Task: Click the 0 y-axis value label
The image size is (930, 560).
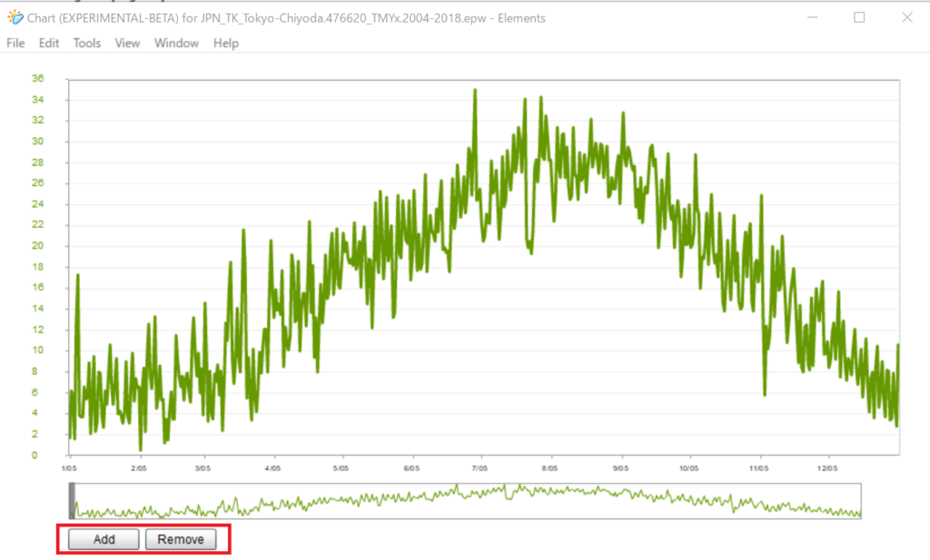Action: pos(35,455)
